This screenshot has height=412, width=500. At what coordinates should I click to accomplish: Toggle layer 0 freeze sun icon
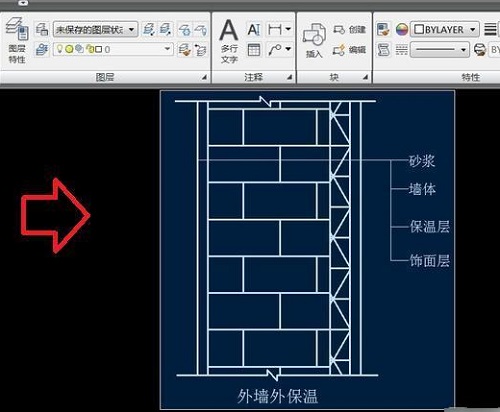click(69, 50)
